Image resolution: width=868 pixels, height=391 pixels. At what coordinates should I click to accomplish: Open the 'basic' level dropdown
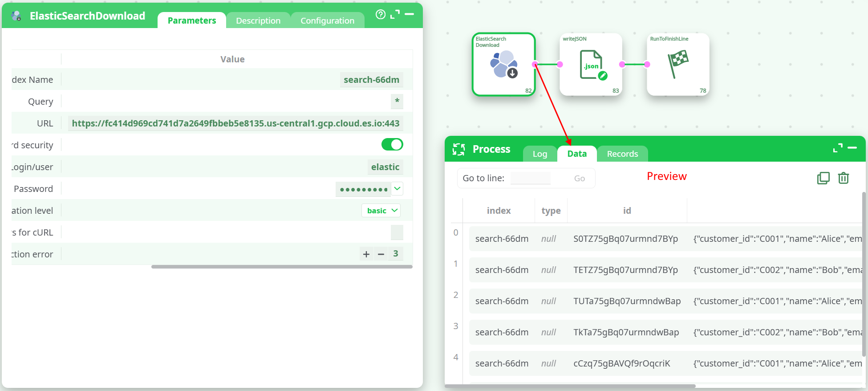(x=381, y=211)
